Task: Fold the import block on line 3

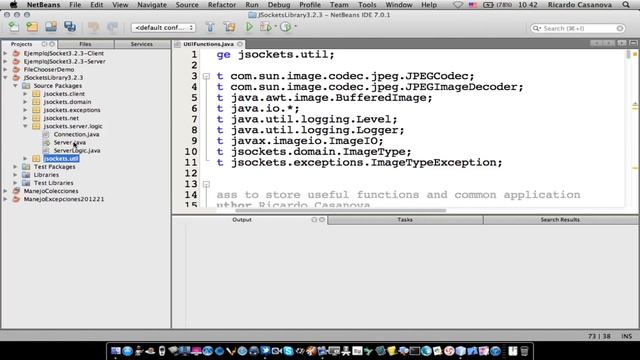Action: [x=207, y=76]
